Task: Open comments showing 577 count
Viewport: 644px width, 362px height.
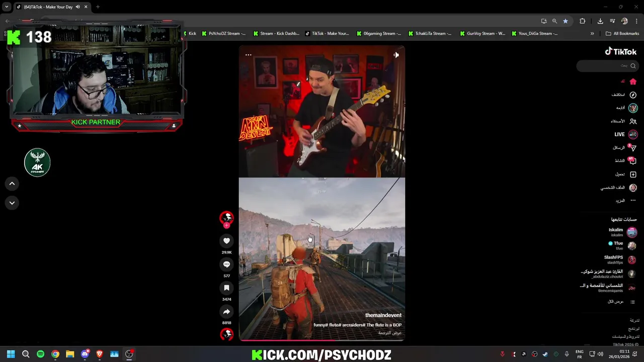Action: pyautogui.click(x=226, y=264)
